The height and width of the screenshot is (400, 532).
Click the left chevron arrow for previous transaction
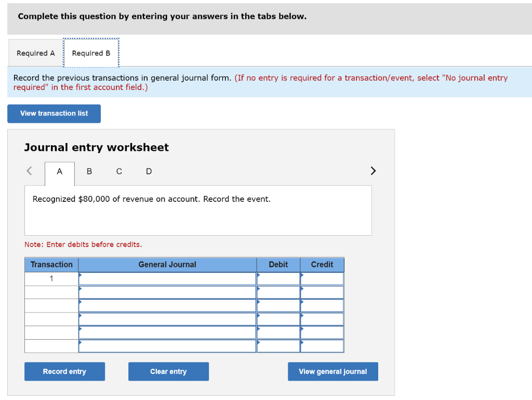point(29,170)
